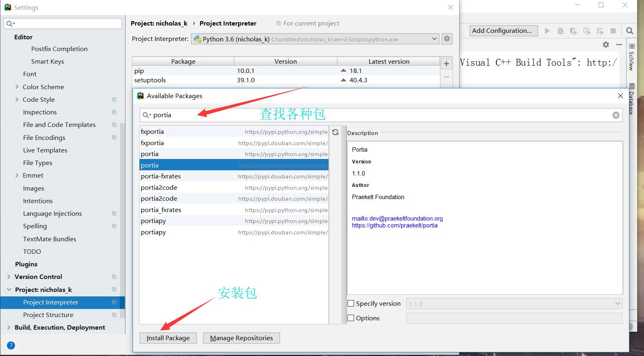644x356 pixels.
Task: Click the portia package search field
Action: pos(381,115)
